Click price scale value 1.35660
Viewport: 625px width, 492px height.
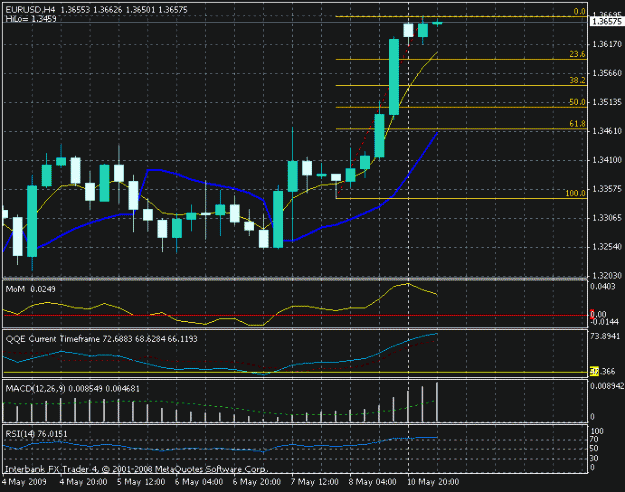coord(607,73)
